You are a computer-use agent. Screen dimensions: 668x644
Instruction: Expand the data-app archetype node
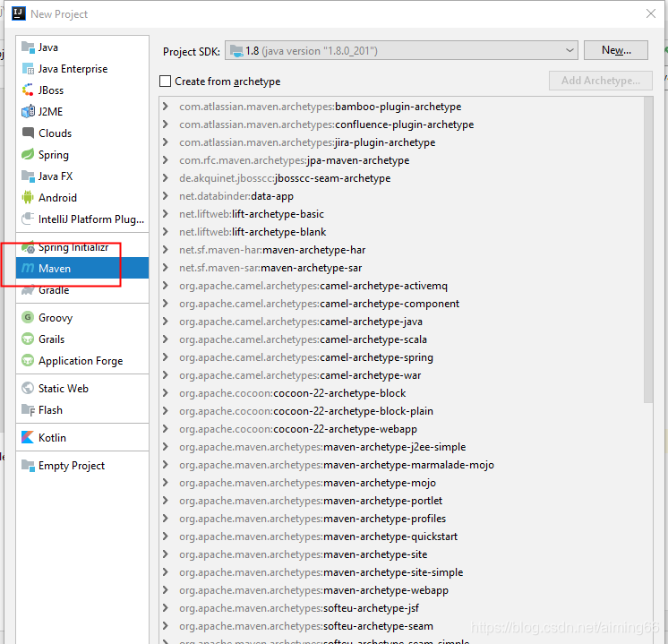click(166, 196)
